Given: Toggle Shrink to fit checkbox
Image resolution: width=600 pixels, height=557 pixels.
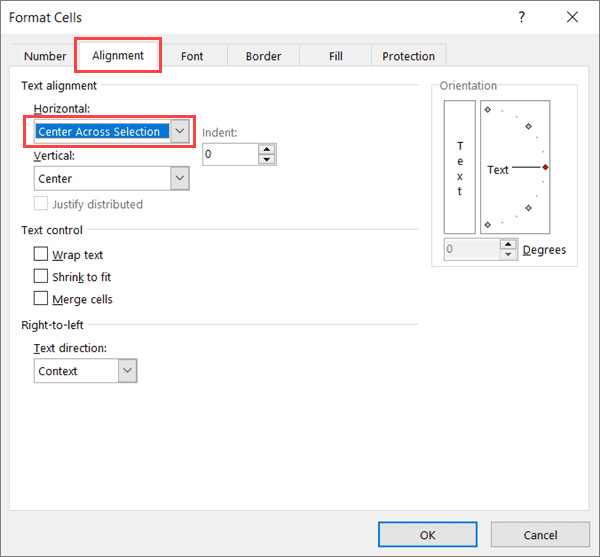Looking at the screenshot, I should (41, 277).
